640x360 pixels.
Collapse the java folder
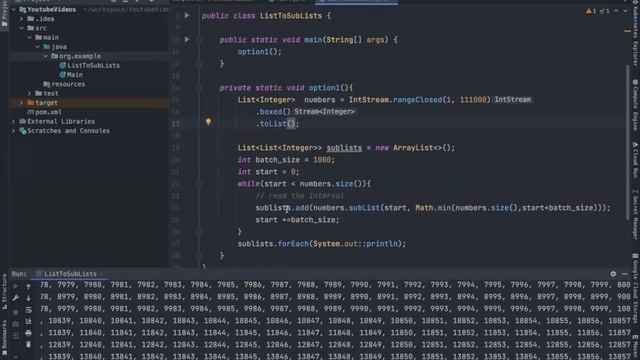coord(38,47)
